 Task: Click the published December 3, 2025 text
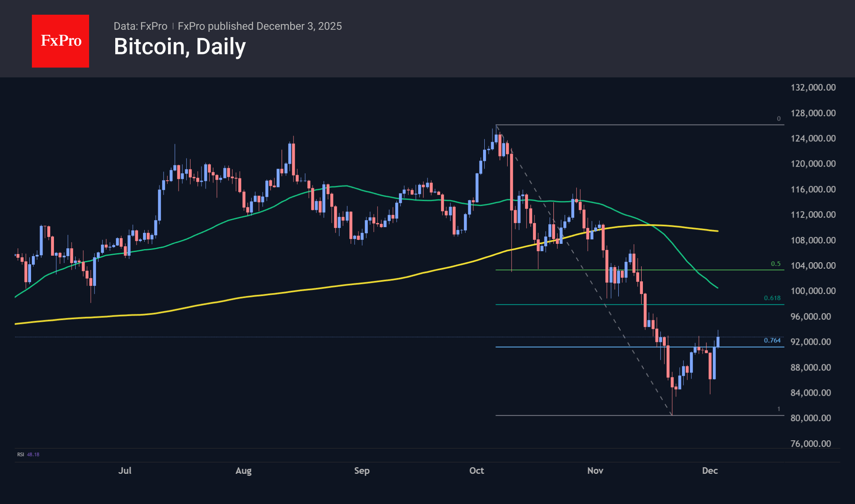click(260, 26)
